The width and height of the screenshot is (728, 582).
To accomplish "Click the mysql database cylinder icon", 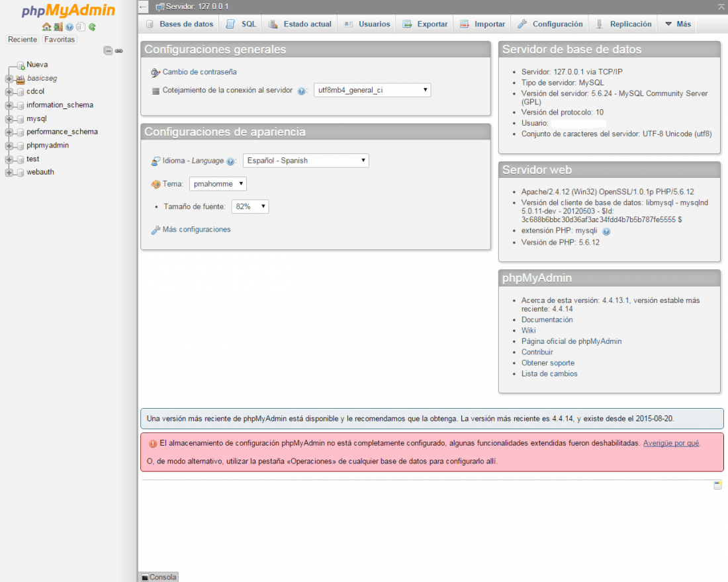I will point(21,119).
